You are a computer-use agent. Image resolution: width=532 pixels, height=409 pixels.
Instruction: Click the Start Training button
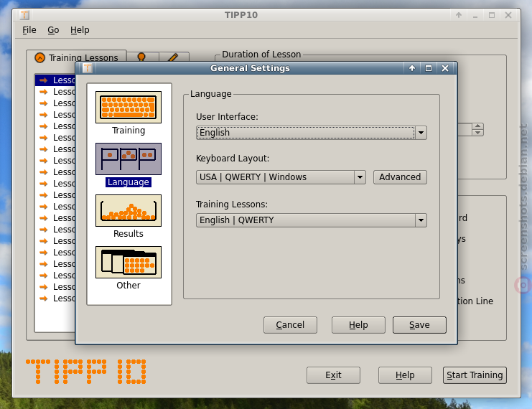point(475,375)
